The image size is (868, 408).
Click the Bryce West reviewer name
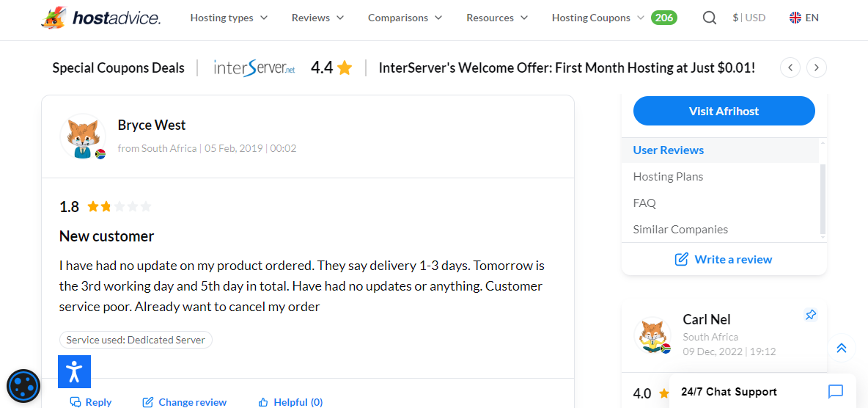click(x=152, y=125)
